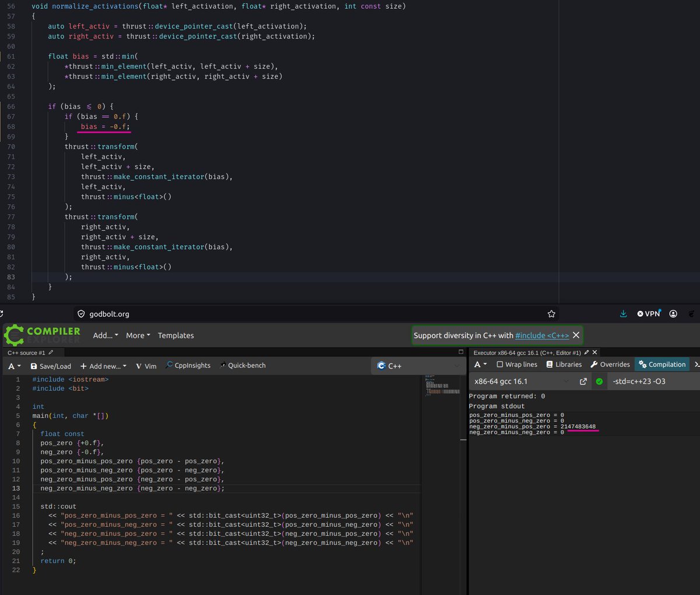
Task: Dismiss the Support diversity banner
Action: (576, 335)
